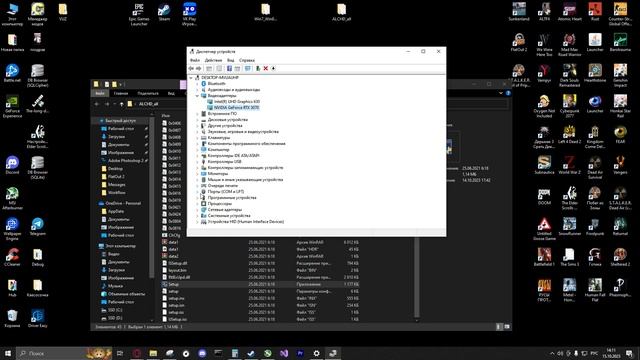Open the GeForce Experience desktop shortcut
This screenshot has width=640, height=360.
(12, 107)
